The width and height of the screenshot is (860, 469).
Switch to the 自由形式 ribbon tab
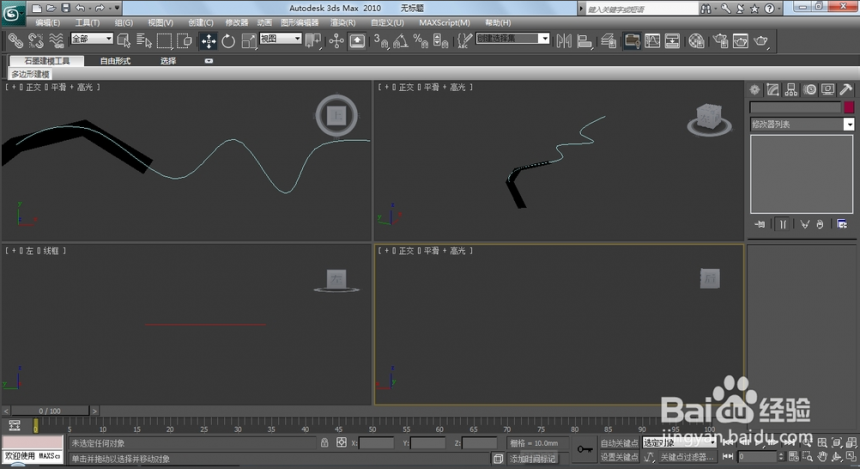[115, 61]
